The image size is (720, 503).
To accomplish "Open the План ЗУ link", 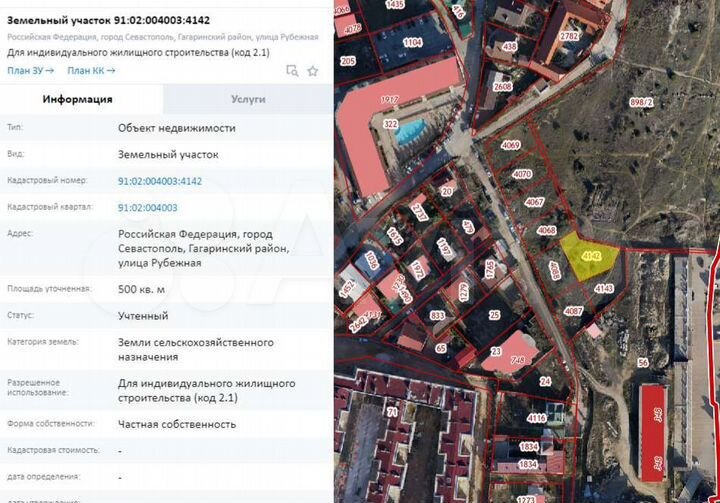I will coord(30,71).
